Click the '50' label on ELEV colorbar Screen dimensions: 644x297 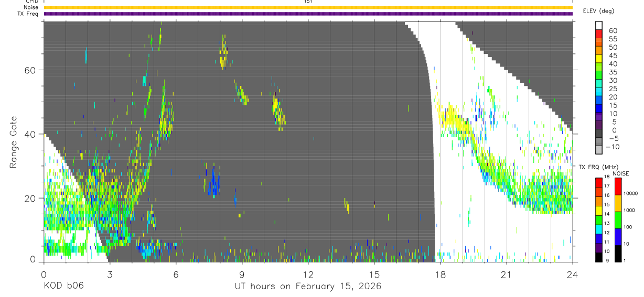click(x=613, y=47)
